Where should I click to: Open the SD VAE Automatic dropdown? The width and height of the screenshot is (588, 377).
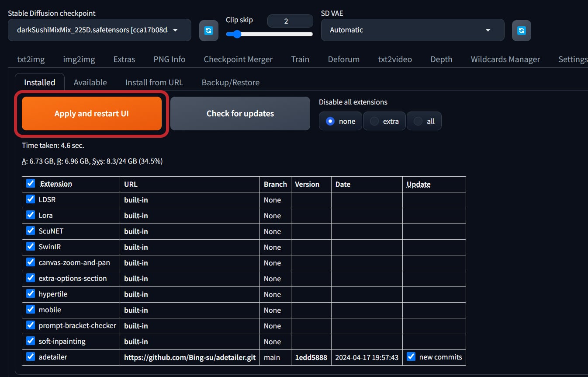(x=413, y=30)
